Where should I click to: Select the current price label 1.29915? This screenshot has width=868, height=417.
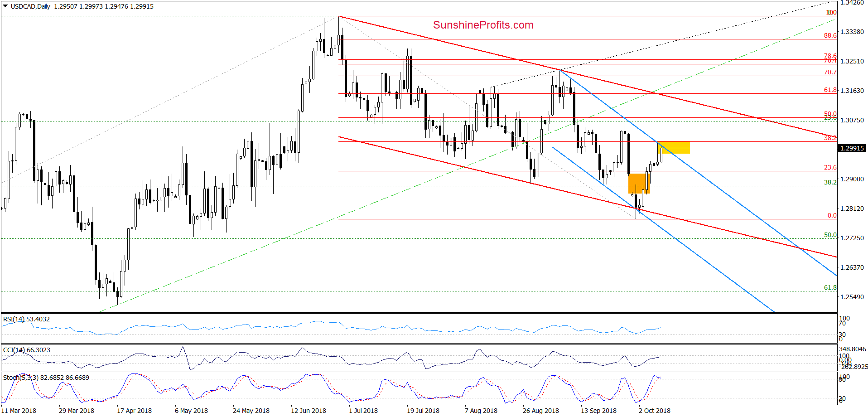point(852,148)
